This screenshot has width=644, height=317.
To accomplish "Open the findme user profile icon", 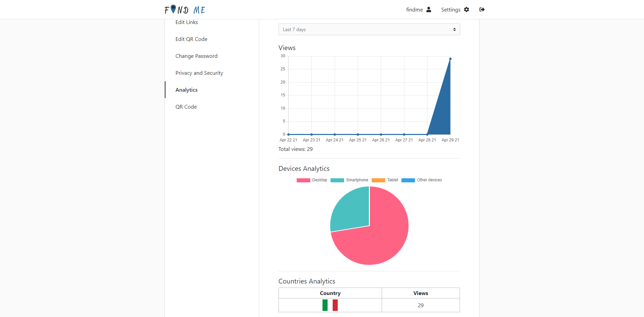I will (429, 9).
